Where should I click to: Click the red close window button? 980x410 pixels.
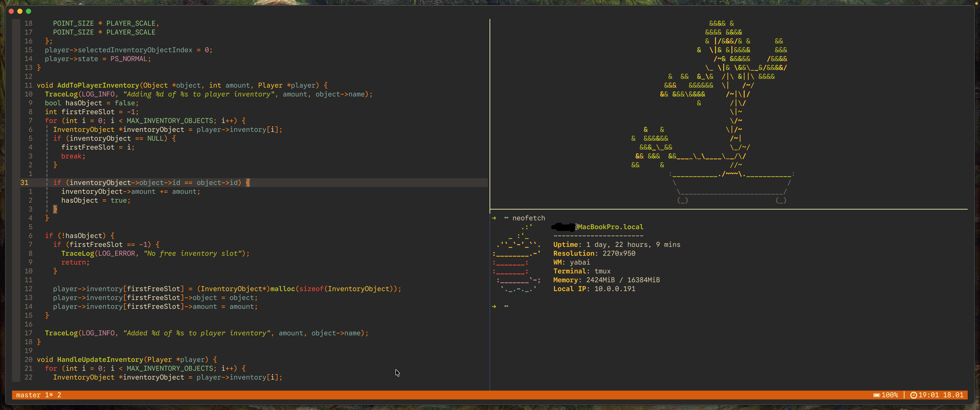(11, 11)
